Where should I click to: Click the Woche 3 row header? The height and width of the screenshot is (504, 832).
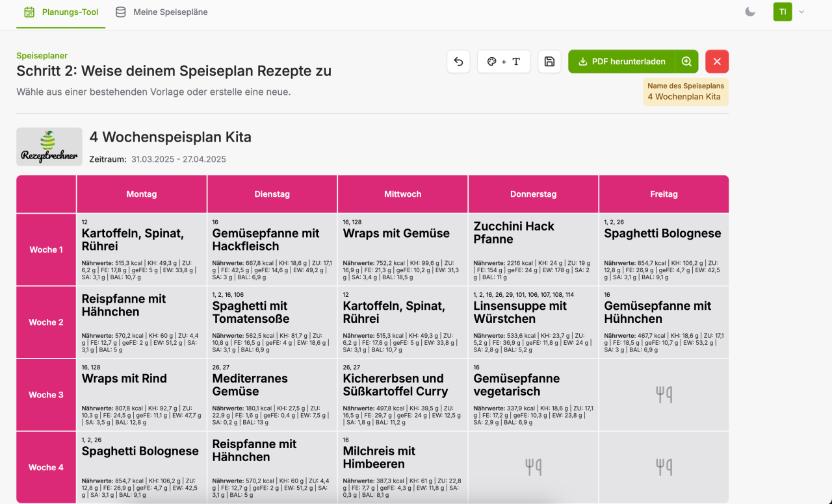[x=46, y=395]
